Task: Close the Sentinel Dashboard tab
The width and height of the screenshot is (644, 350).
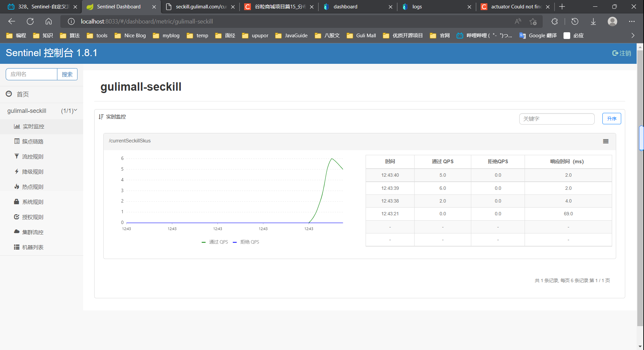Action: click(x=154, y=7)
